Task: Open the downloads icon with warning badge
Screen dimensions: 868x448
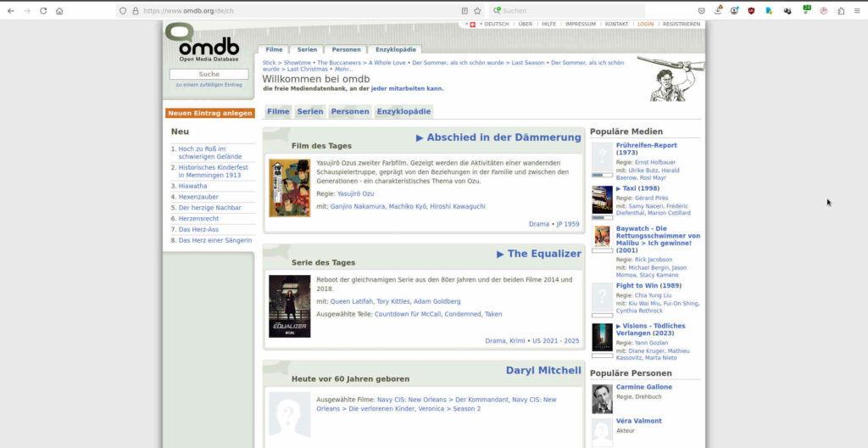Action: click(718, 10)
